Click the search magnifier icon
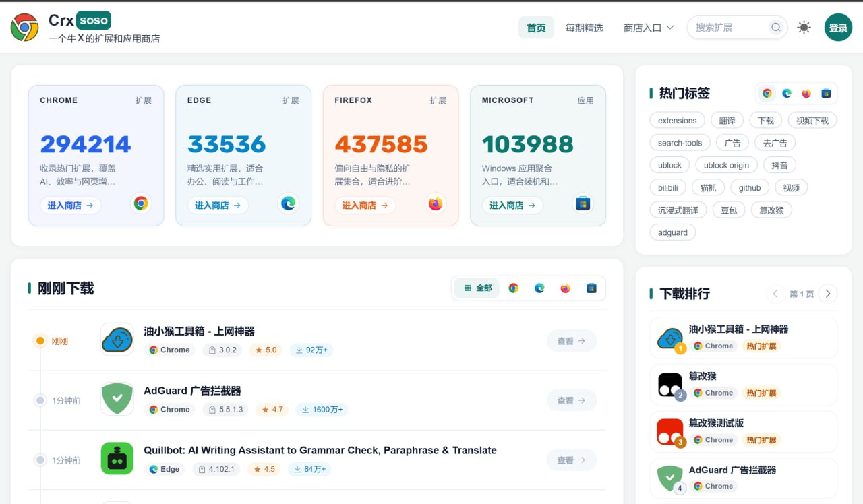This screenshot has height=504, width=863. (776, 28)
